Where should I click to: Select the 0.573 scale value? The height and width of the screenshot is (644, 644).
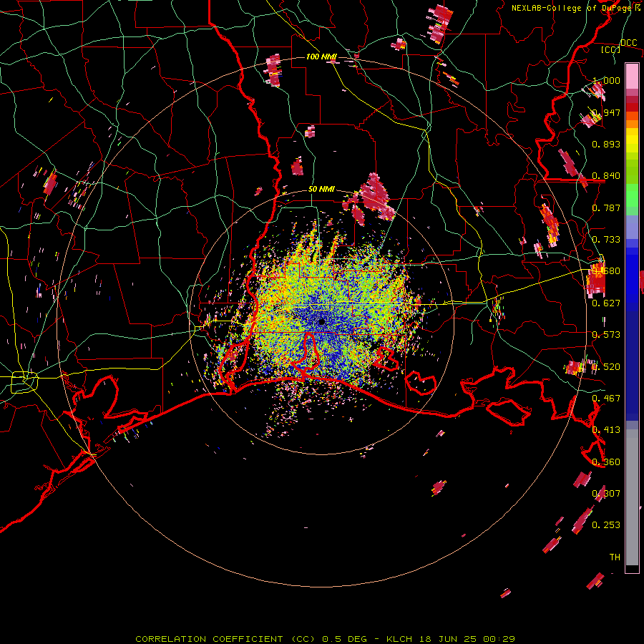pyautogui.click(x=606, y=335)
